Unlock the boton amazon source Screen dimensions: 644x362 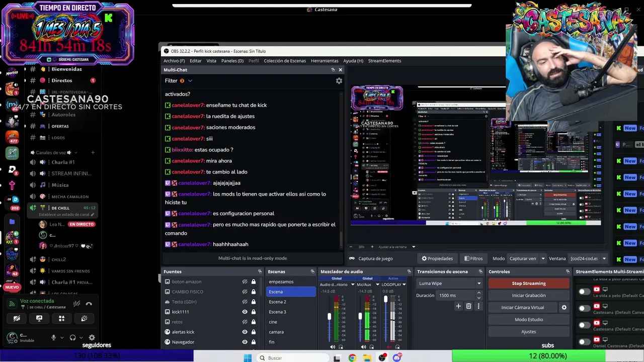[254, 282]
